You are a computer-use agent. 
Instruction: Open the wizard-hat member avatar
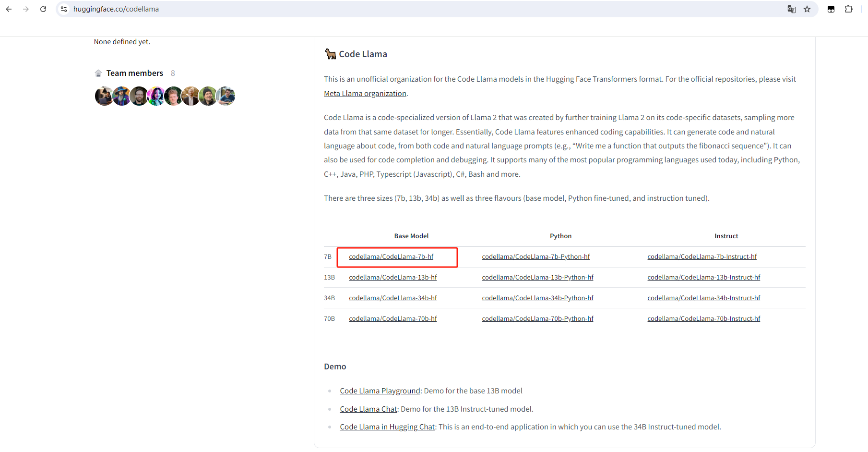tap(121, 96)
